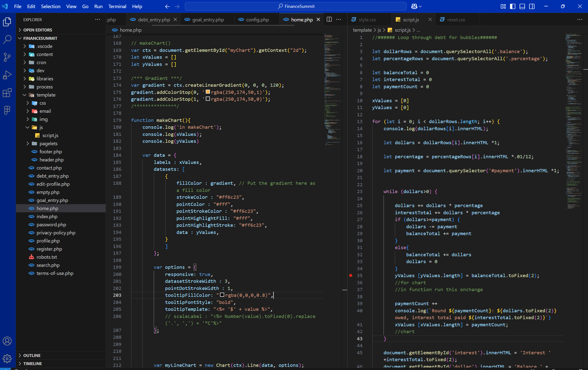This screenshot has height=370, width=588.
Task: Open the Search view in activity bar
Action: (x=7, y=39)
